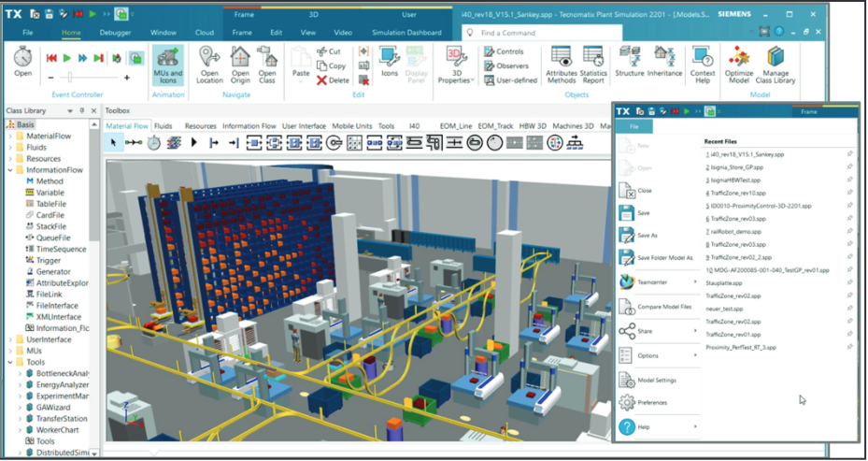This screenshot has height=461, width=868.
Task: Open recent file IsigniaHBWTest.spp
Action: [733, 180]
